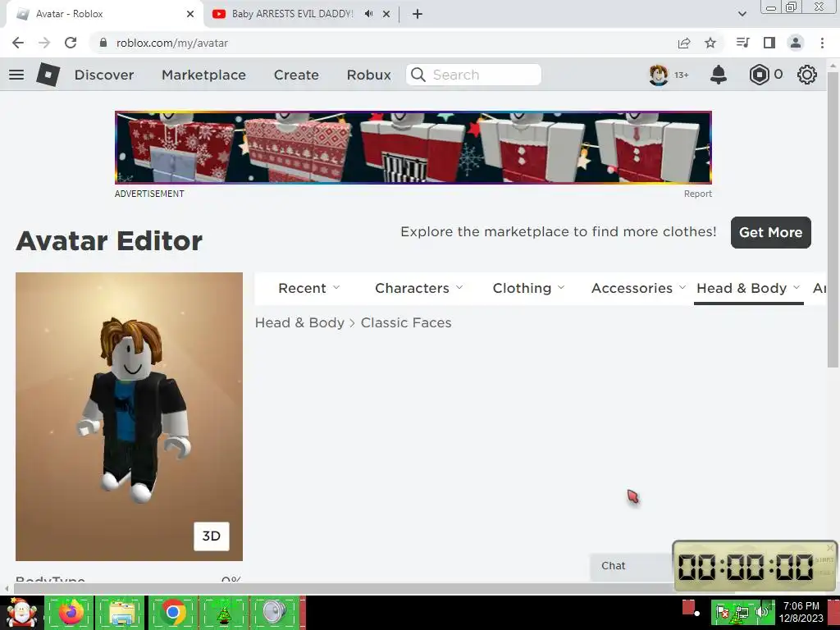Viewport: 840px width, 630px height.
Task: Open tab search chevron in title bar
Action: point(742,14)
